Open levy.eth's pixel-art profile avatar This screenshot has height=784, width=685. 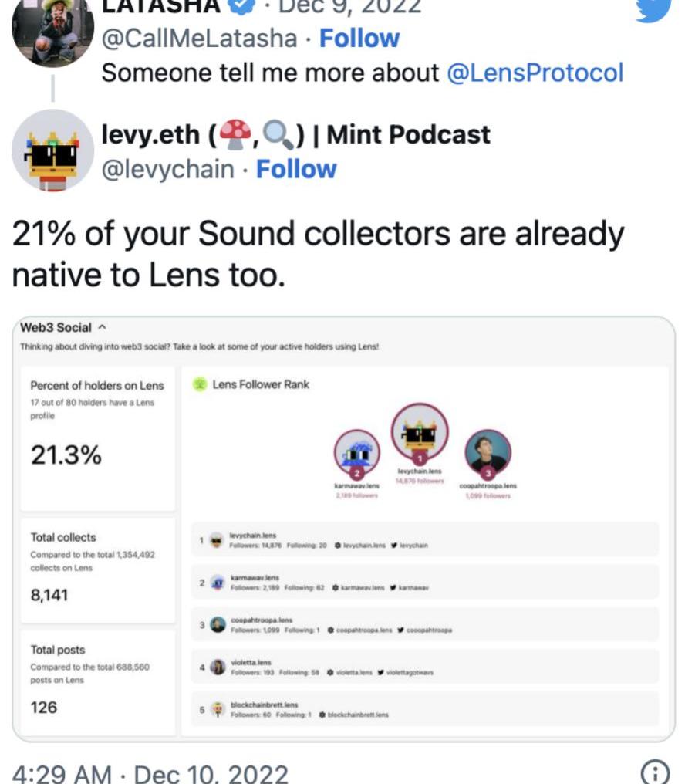point(52,150)
